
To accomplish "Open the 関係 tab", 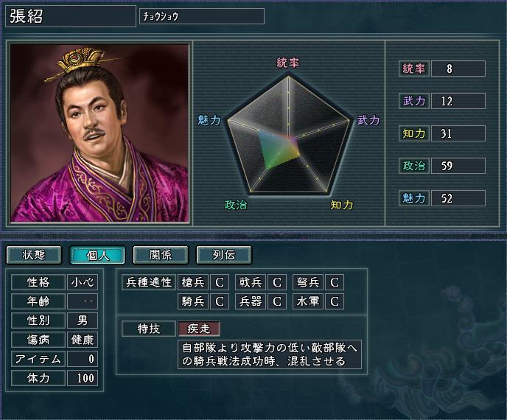I will [x=161, y=255].
